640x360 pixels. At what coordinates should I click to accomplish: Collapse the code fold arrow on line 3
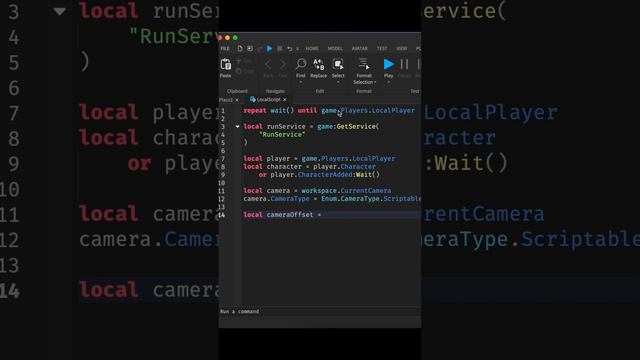237,127
